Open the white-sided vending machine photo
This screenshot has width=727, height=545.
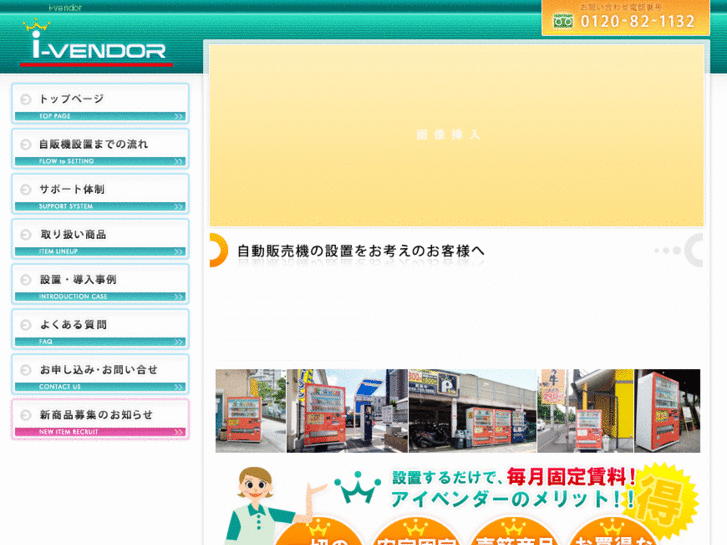[x=667, y=410]
